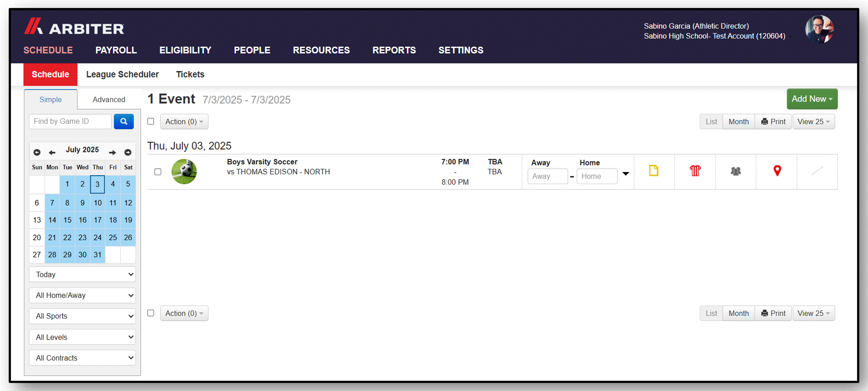
Task: Switch to the Advanced filter tab
Action: click(109, 100)
